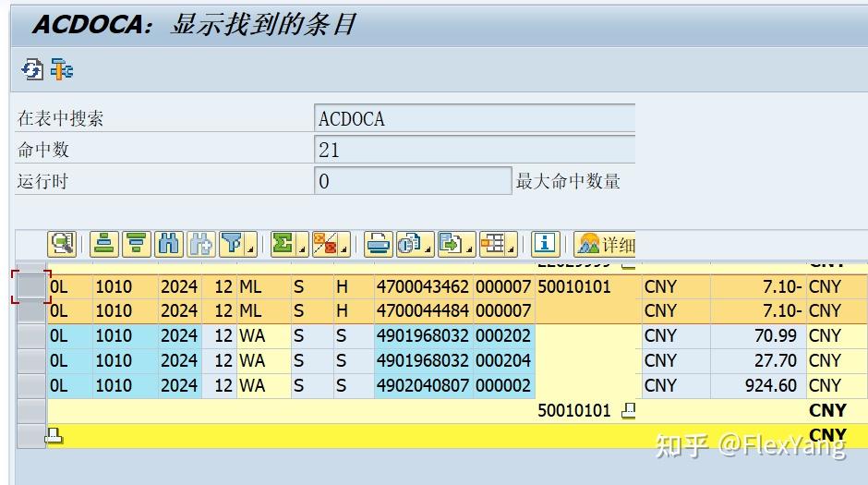868x485 pixels.
Task: Click the refresh icon below the title
Action: (x=32, y=70)
